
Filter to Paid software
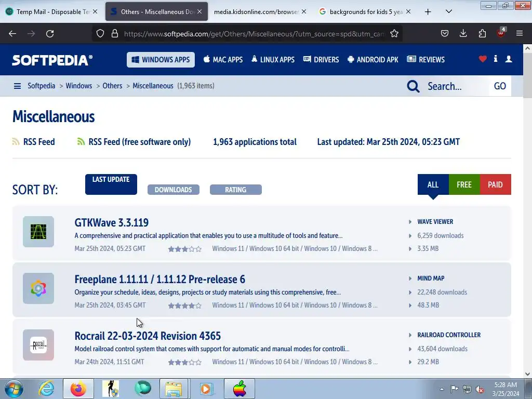click(495, 184)
